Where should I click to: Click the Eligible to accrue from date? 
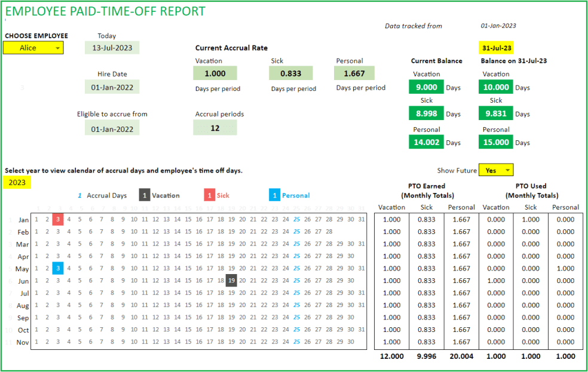click(x=112, y=127)
